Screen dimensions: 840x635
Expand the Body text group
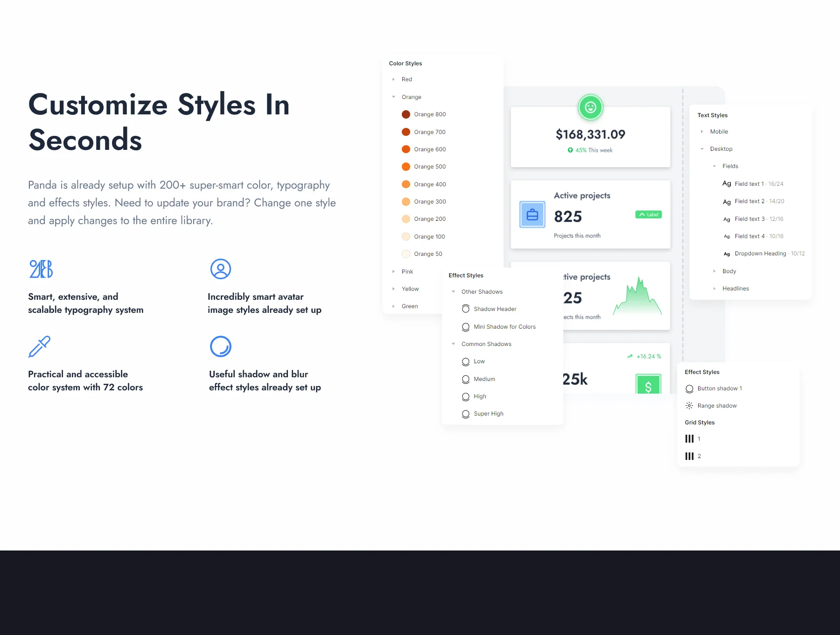(x=714, y=271)
